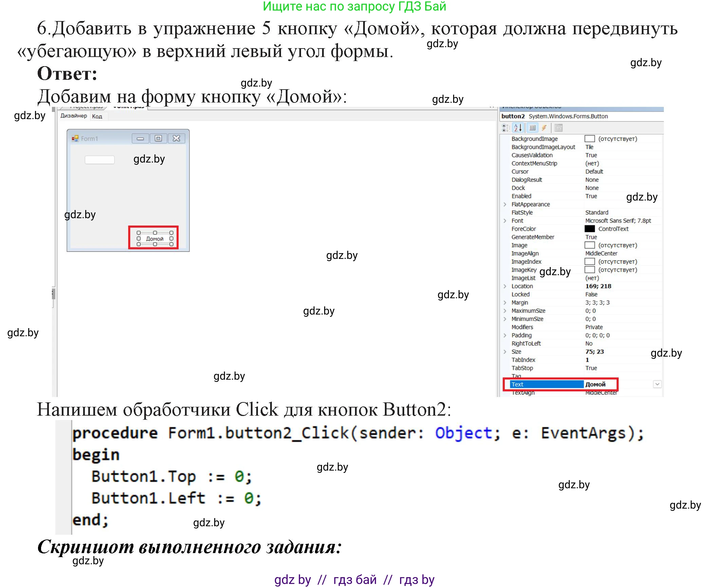Click the Font value Microsoft Sans Serif
Viewport: 710px width, 588px height.
618,221
